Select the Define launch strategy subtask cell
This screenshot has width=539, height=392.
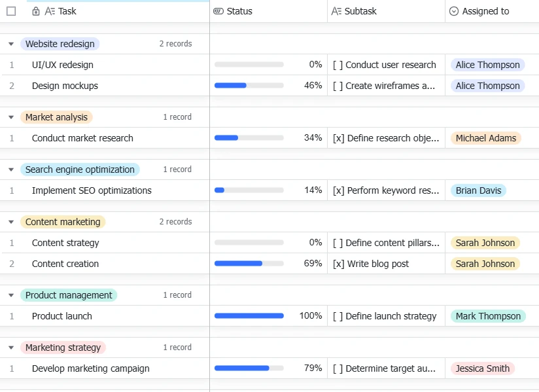[387, 316]
